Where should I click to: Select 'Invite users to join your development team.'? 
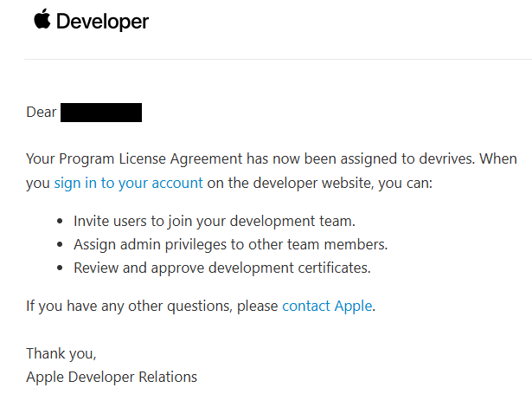(215, 221)
